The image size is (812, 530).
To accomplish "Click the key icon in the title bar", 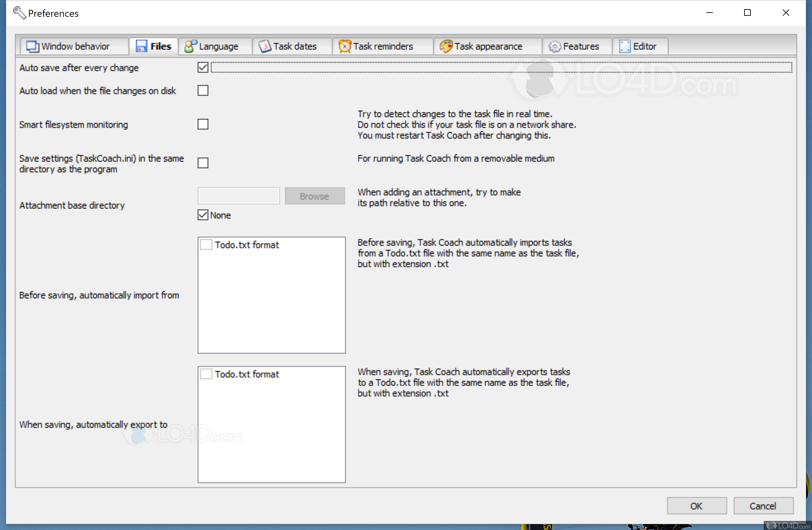I will (x=19, y=13).
